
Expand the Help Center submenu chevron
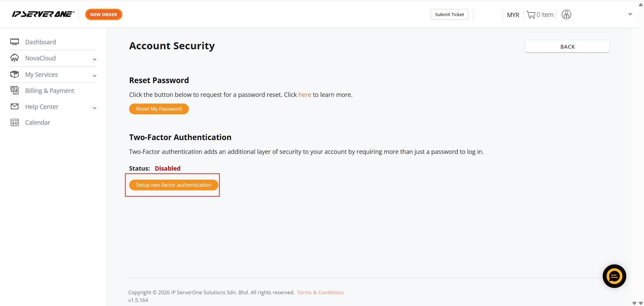[95, 108]
